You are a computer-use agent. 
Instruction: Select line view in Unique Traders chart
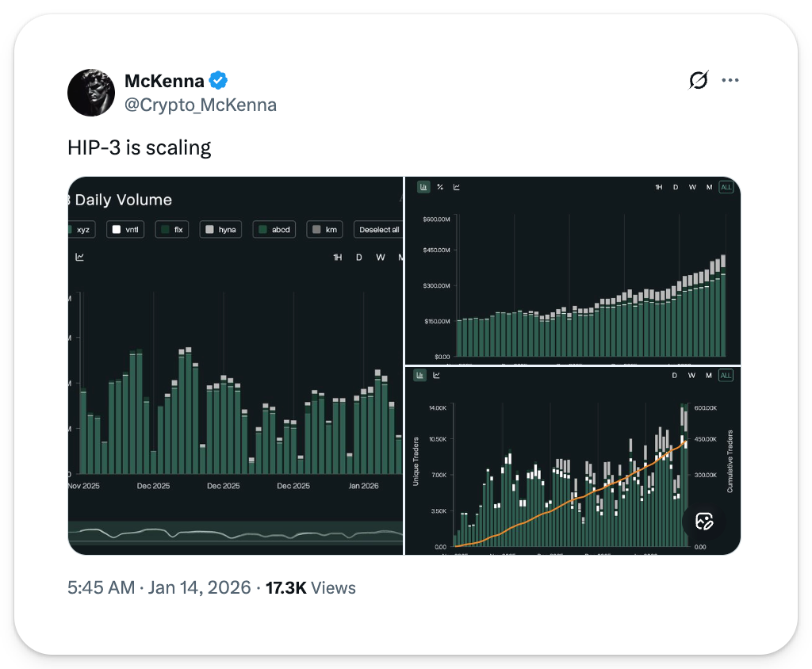tap(436, 375)
